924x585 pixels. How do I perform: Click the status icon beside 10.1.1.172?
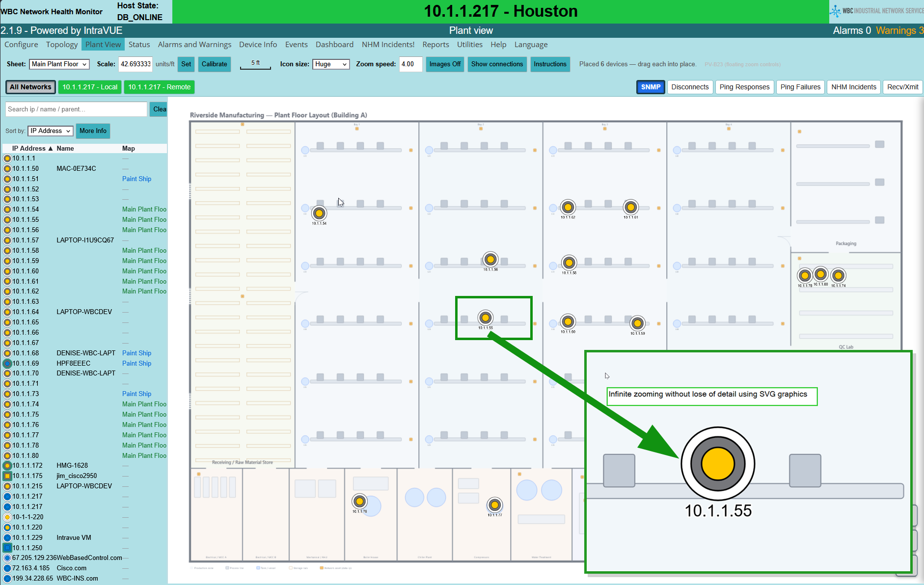[x=7, y=466]
